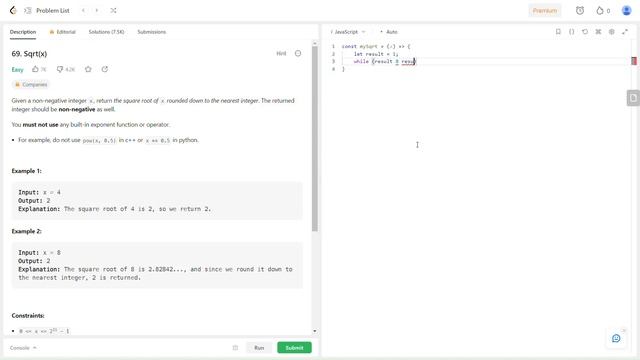This screenshot has height=360, width=640.
Task: Open the Companies tag
Action: [x=31, y=84]
